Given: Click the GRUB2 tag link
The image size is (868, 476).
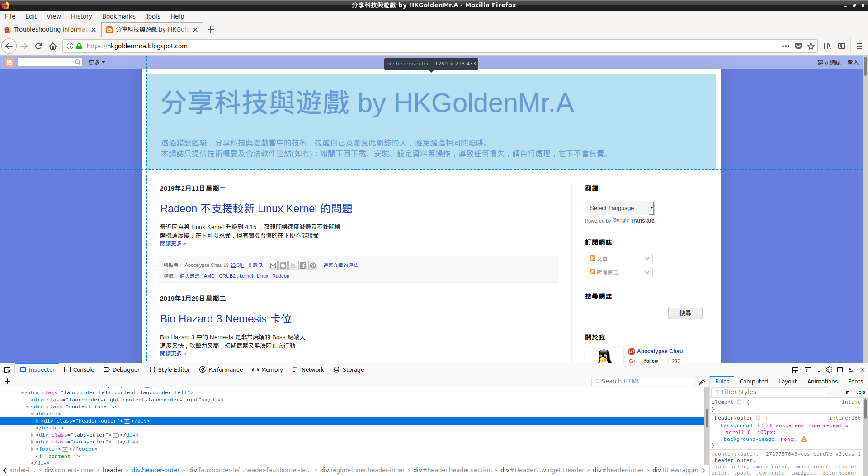Looking at the screenshot, I should pyautogui.click(x=227, y=276).
